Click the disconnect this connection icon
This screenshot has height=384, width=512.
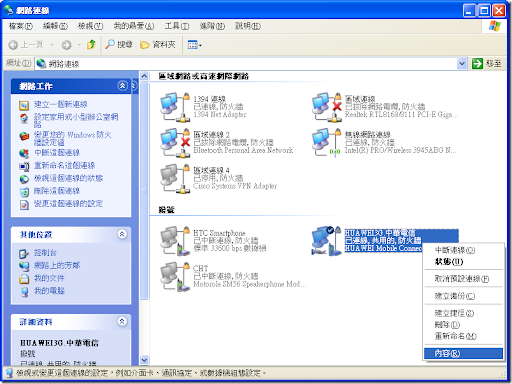[x=24, y=153]
